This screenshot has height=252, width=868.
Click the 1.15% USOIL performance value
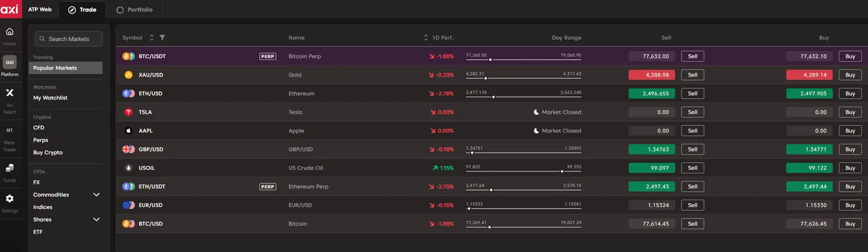click(447, 168)
